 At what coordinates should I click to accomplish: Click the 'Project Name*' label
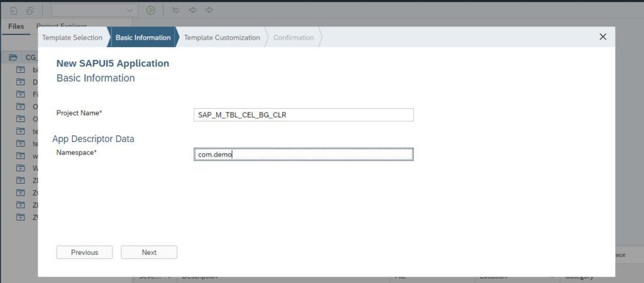click(x=79, y=113)
